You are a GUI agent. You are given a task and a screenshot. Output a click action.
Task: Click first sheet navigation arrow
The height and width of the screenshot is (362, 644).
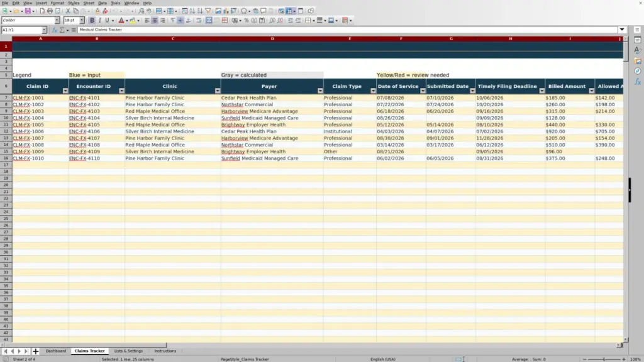pyautogui.click(x=5, y=351)
